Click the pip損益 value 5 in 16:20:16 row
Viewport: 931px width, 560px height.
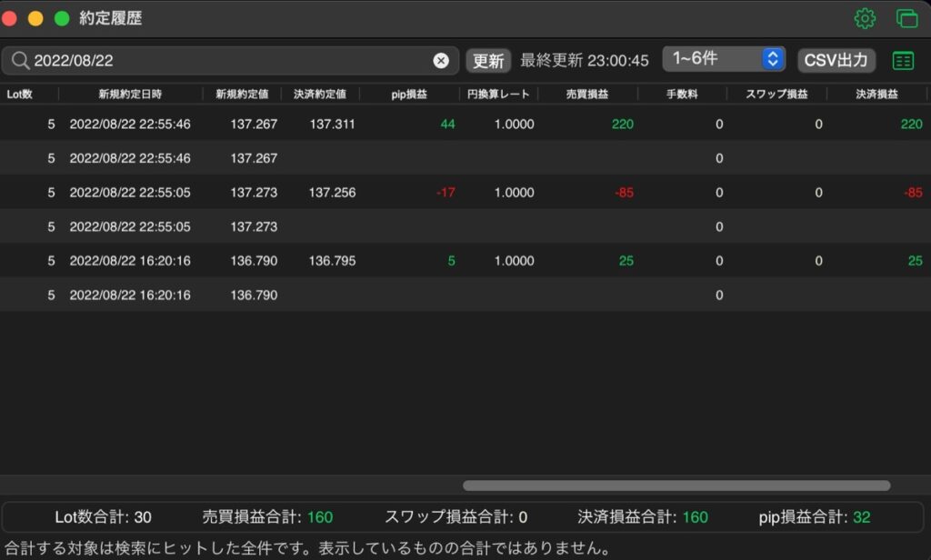tap(451, 261)
